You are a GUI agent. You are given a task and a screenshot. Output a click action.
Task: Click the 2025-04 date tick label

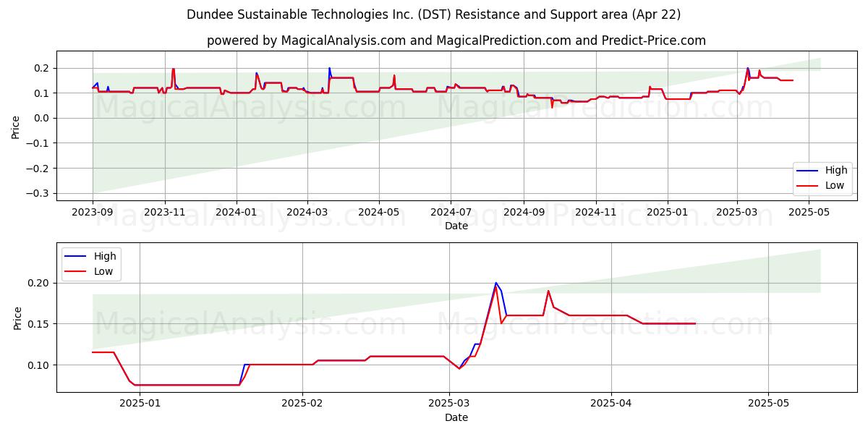[611, 404]
